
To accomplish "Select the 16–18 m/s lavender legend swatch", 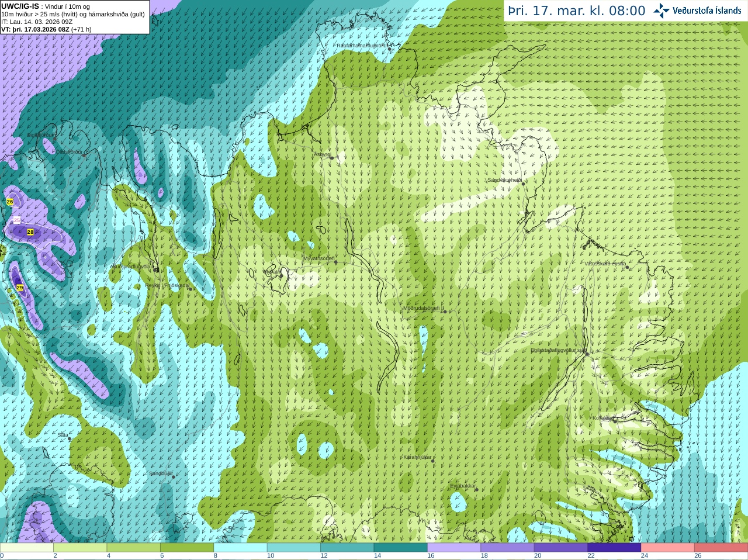I will 455,548.
